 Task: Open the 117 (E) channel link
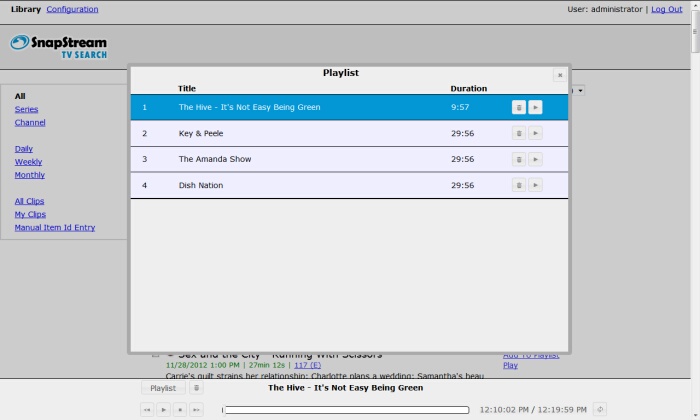pos(307,366)
